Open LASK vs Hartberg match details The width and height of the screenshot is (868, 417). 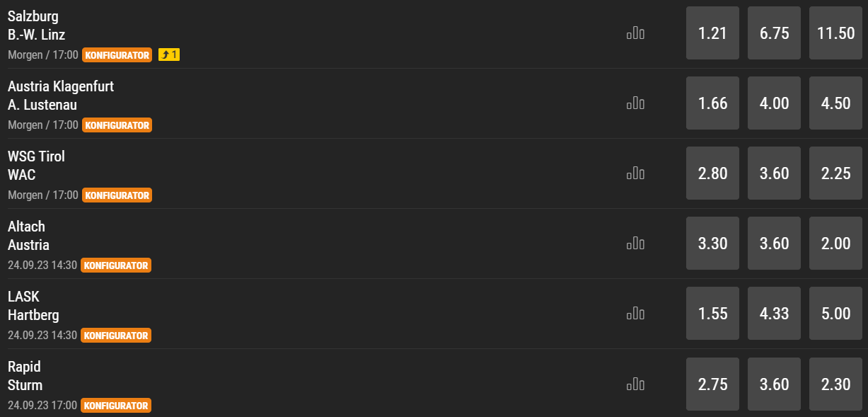pyautogui.click(x=33, y=306)
